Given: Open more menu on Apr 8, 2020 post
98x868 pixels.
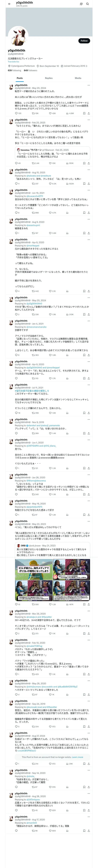Looking at the screenshot, I should point(89,240).
